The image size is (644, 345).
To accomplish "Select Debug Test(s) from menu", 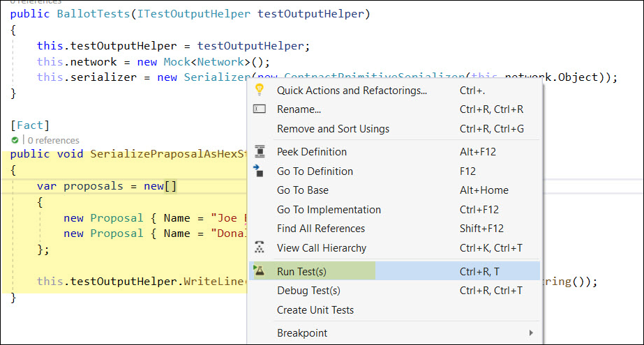I will (x=308, y=291).
